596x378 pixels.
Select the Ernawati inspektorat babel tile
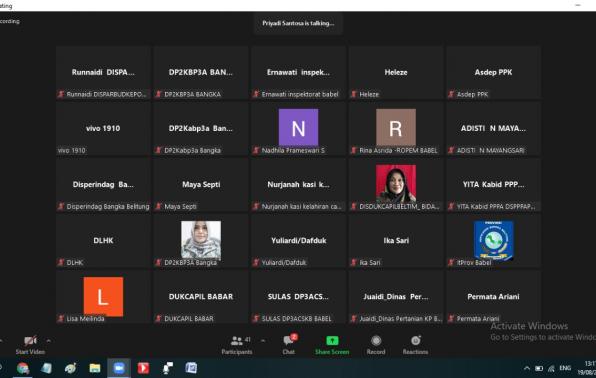click(x=298, y=72)
